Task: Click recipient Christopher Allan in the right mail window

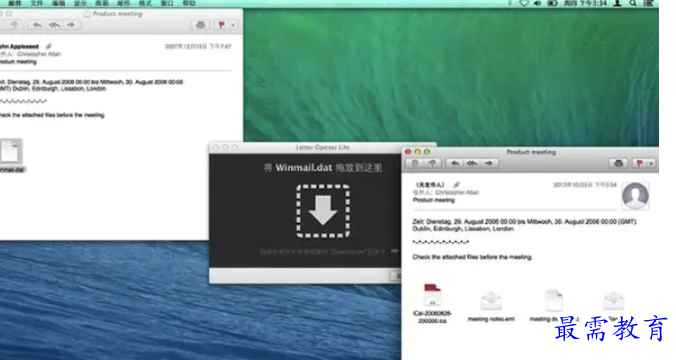Action: pyautogui.click(x=457, y=192)
